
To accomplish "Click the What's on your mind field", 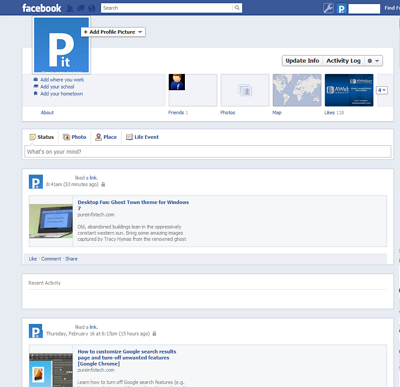I will coord(208,152).
